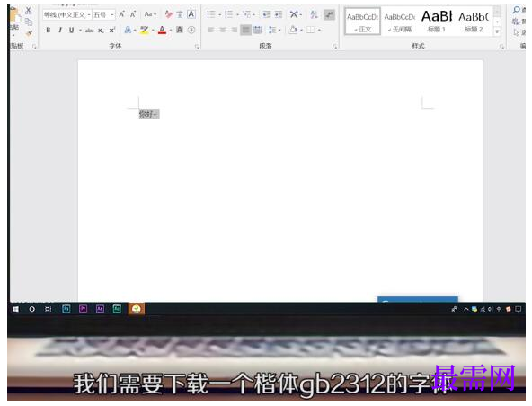Click the Clear Formatting eraser icon

point(168,14)
